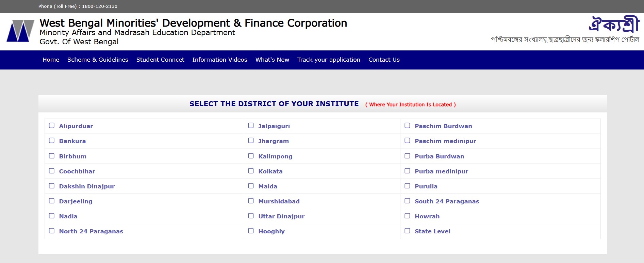The height and width of the screenshot is (263, 644).
Task: Open Scheme & Guidelines menu
Action: (98, 60)
